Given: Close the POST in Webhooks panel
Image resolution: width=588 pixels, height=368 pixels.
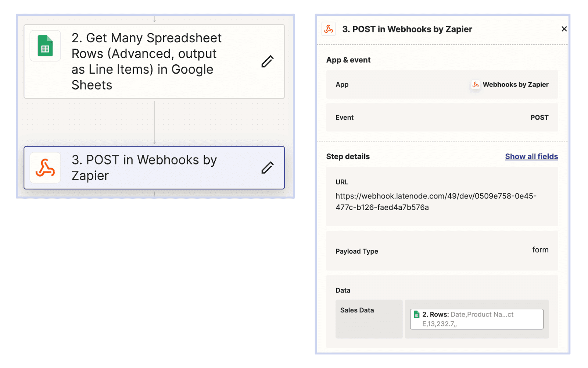Looking at the screenshot, I should pyautogui.click(x=564, y=29).
